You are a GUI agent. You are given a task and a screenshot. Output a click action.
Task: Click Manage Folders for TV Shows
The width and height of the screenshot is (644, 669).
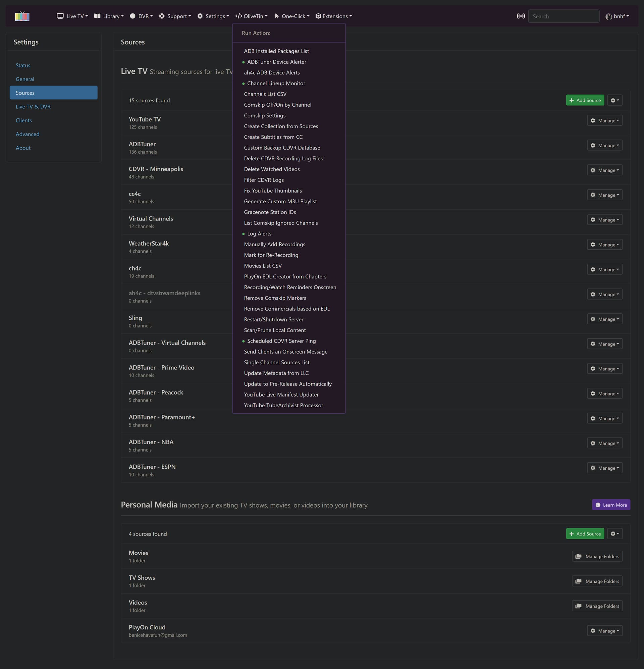coord(597,581)
